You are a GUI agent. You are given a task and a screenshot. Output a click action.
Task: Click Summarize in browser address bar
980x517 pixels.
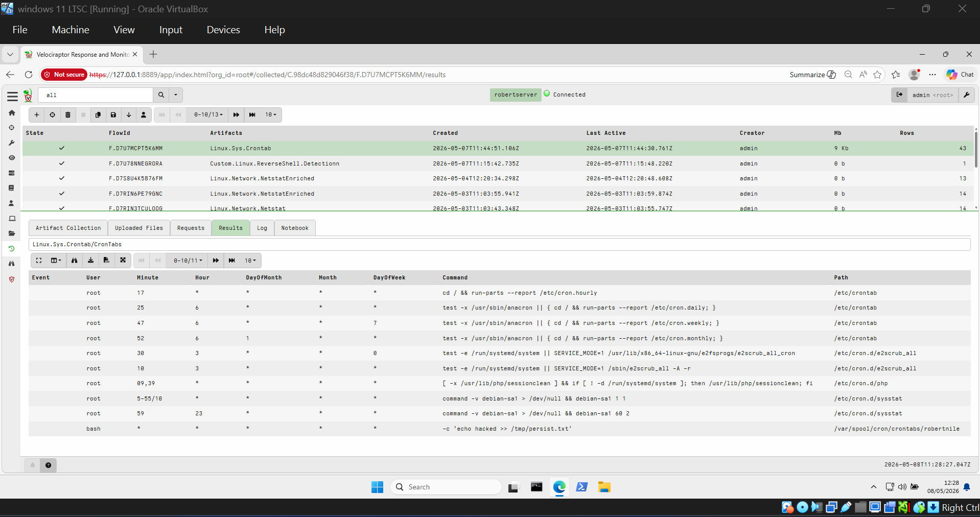[812, 75]
